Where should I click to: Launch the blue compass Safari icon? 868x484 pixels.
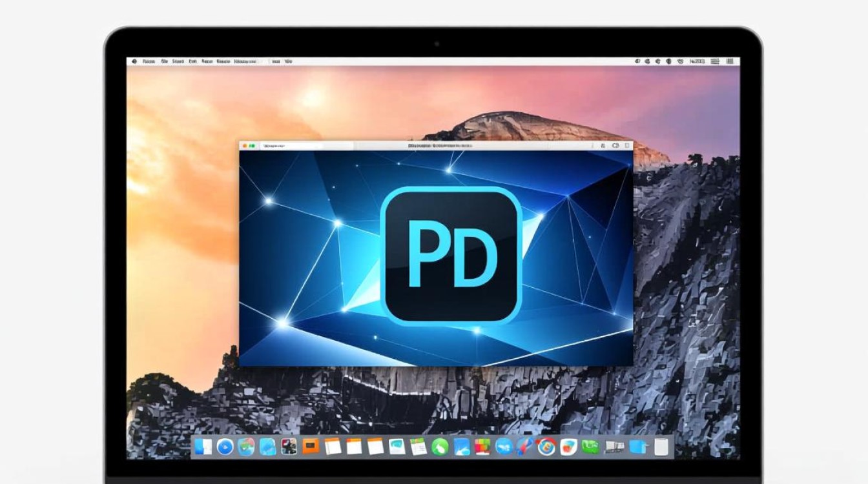(225, 447)
